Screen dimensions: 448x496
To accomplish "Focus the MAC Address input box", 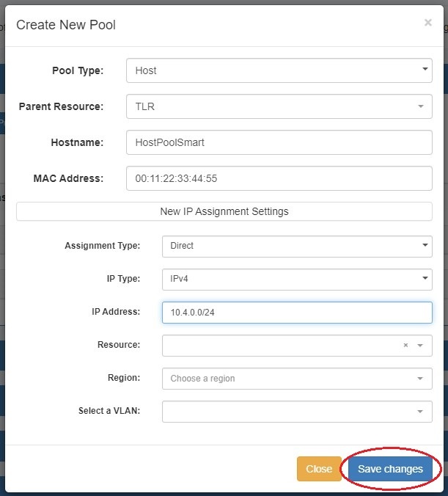I will 279,178.
